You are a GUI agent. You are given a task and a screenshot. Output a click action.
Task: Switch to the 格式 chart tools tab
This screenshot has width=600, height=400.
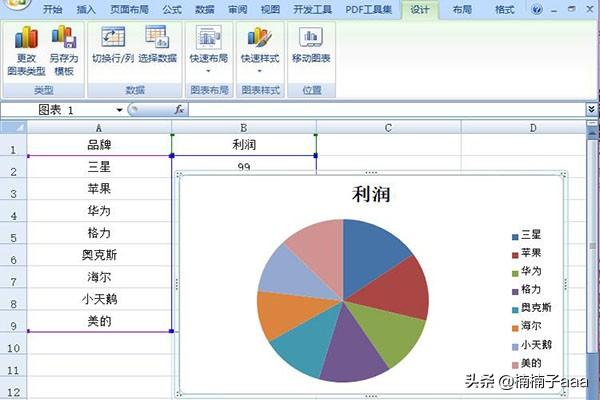(x=505, y=9)
